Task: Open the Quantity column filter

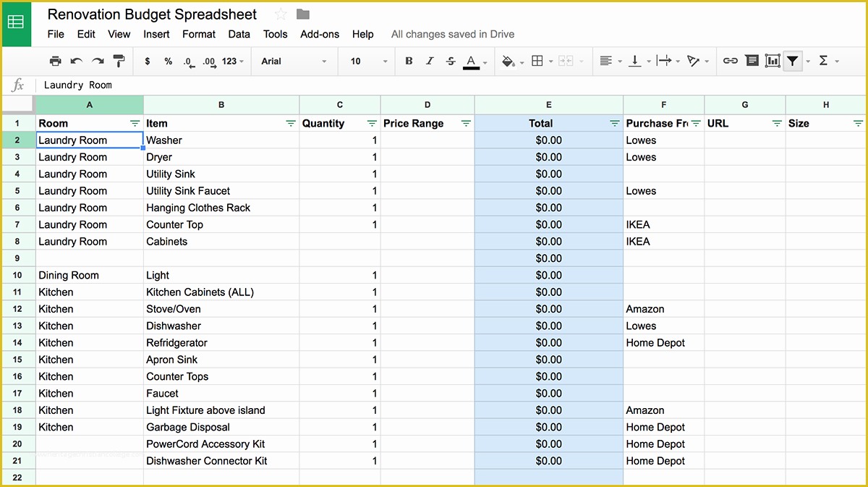Action: pos(372,124)
